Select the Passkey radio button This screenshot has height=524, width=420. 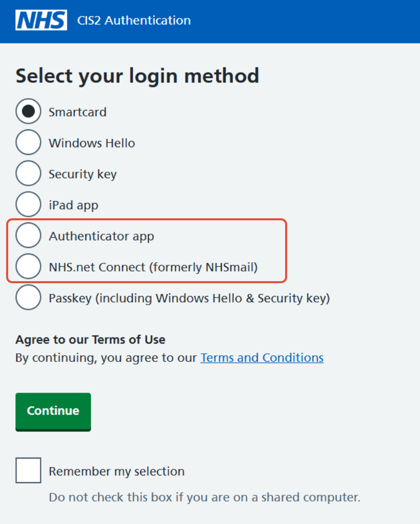point(28,298)
